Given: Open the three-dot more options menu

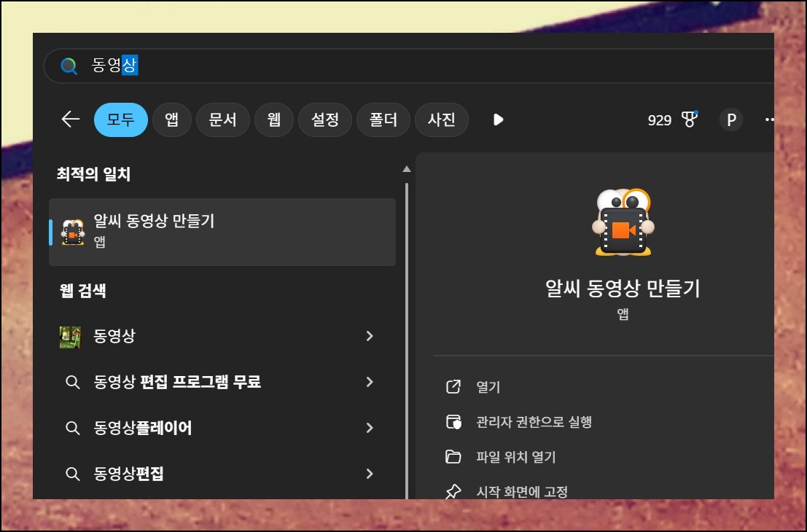Looking at the screenshot, I should (x=769, y=120).
